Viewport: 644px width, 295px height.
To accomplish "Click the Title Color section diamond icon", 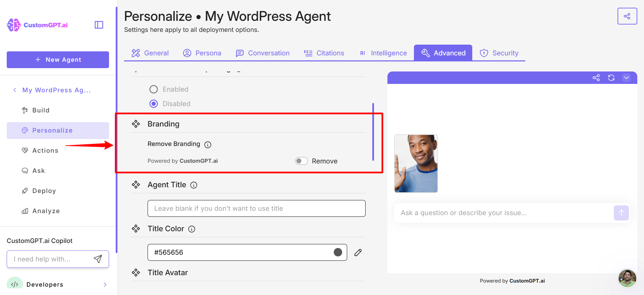I will (x=136, y=229).
